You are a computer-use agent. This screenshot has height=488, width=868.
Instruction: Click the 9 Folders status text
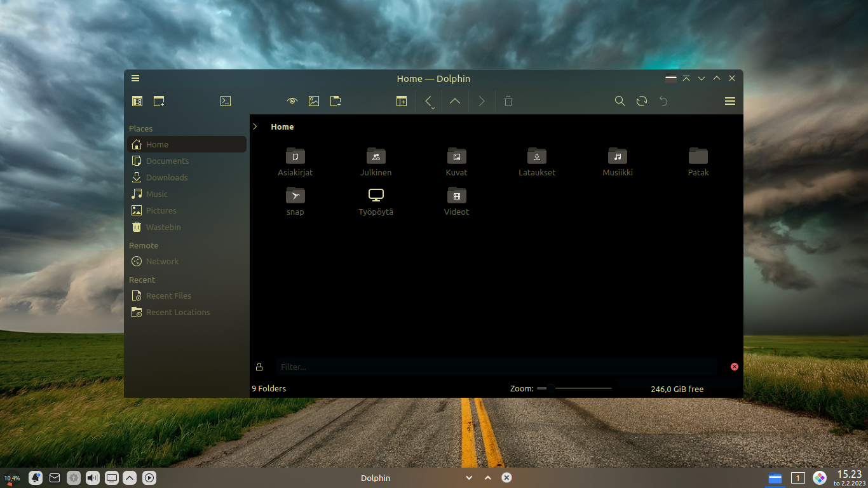[x=269, y=388]
